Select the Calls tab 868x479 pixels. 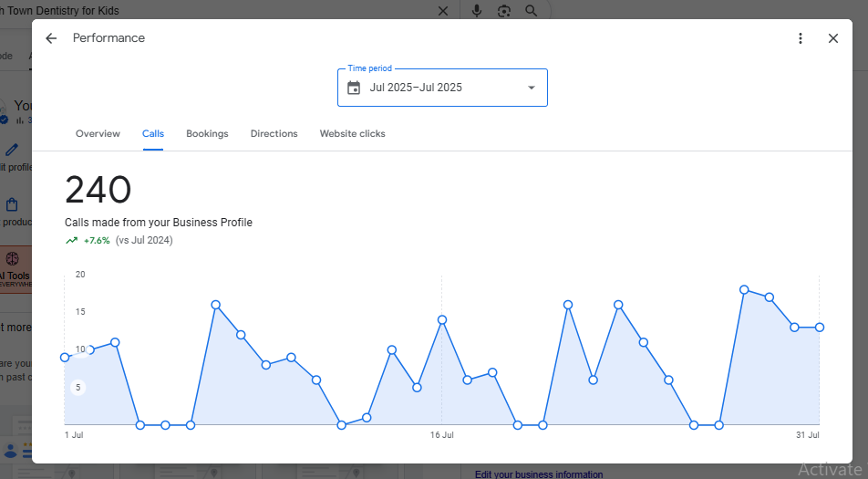click(153, 134)
